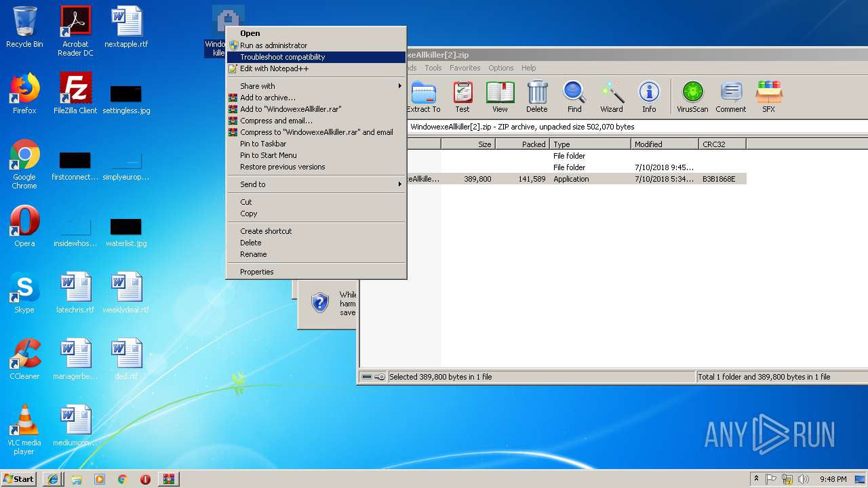Click the taskbar clock showing 9:48 PM
This screenshot has height=488, width=868.
pos(833,479)
